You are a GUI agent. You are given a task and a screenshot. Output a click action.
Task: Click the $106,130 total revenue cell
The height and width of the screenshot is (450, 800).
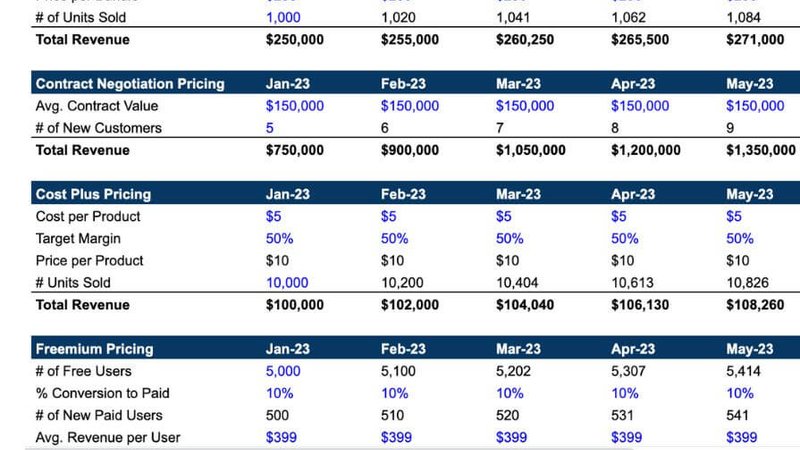[640, 304]
